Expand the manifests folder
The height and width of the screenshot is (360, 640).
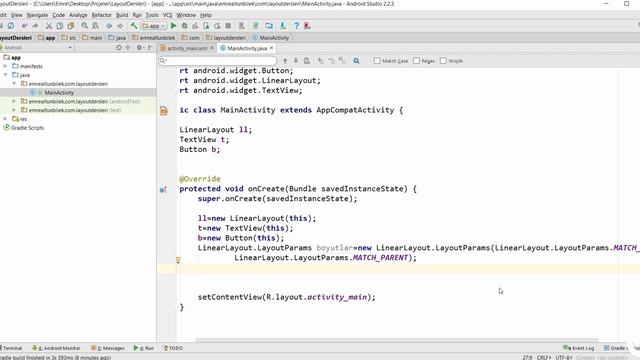click(x=5, y=66)
